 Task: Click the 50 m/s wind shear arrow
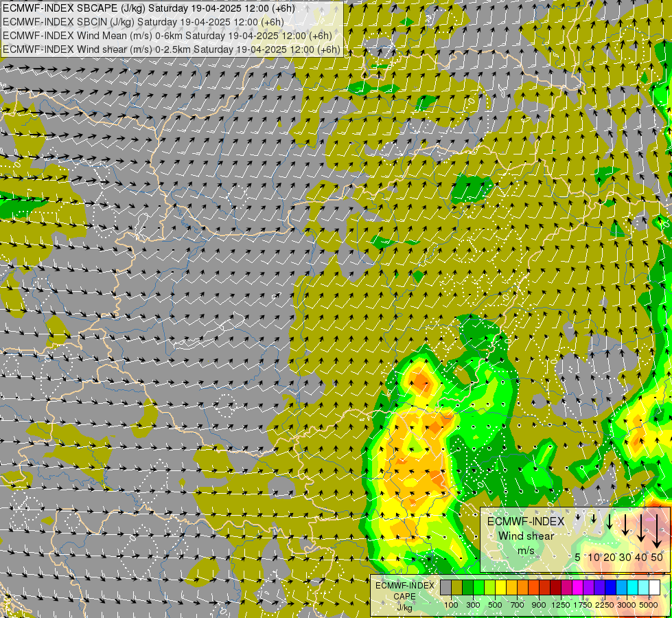pos(657,531)
